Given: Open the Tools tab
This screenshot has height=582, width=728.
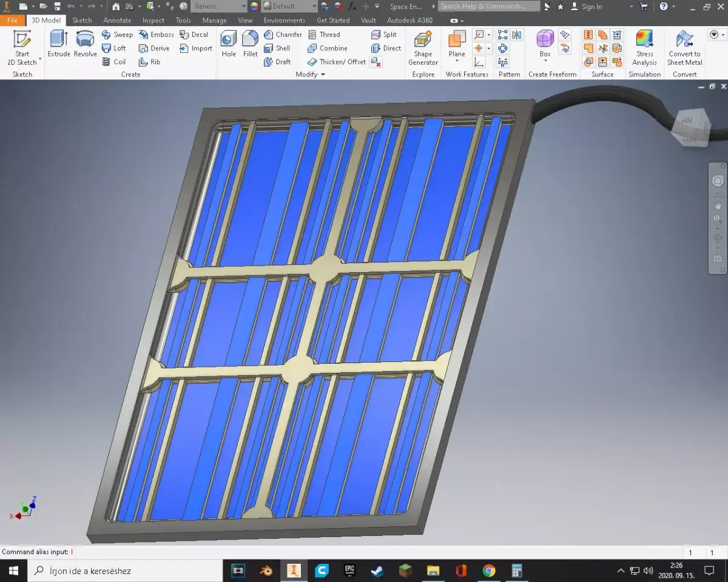Looking at the screenshot, I should [x=183, y=20].
